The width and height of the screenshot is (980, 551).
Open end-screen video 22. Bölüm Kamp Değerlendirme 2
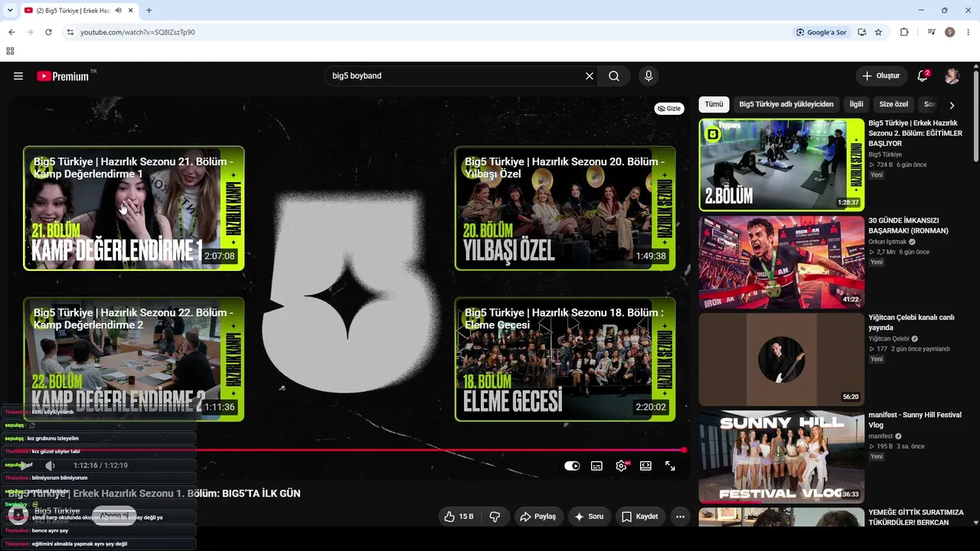click(x=134, y=359)
